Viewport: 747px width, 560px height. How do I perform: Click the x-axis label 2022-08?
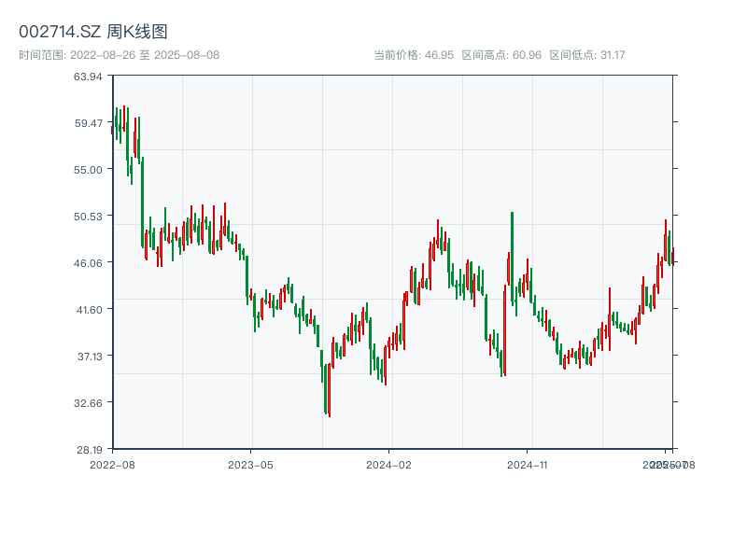coord(112,465)
